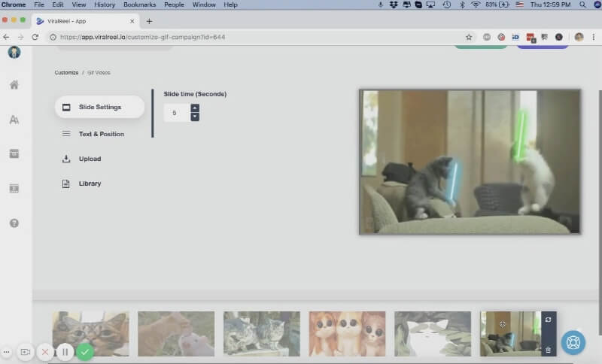Viewport: 602px width, 364px height.
Task: Bookmark this page with star icon
Action: [469, 37]
